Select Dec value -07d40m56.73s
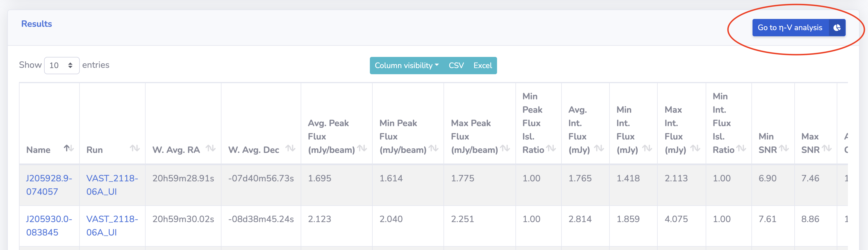The height and width of the screenshot is (250, 868). (261, 178)
